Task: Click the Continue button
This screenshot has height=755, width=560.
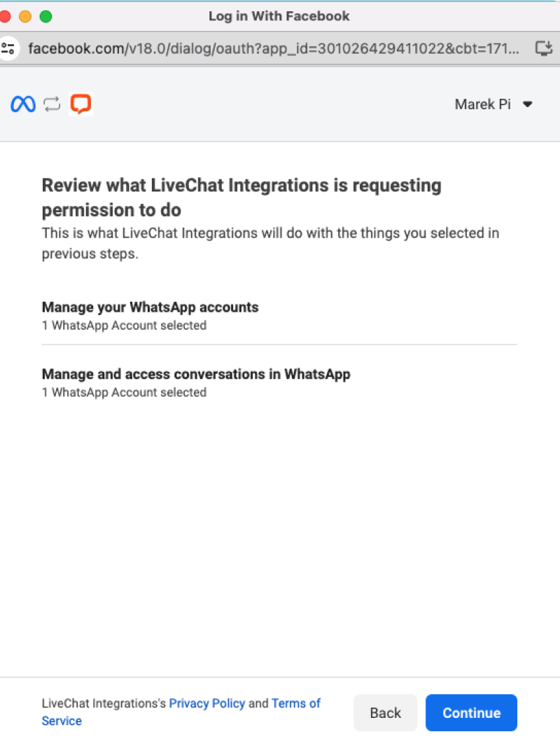Action: pos(471,713)
